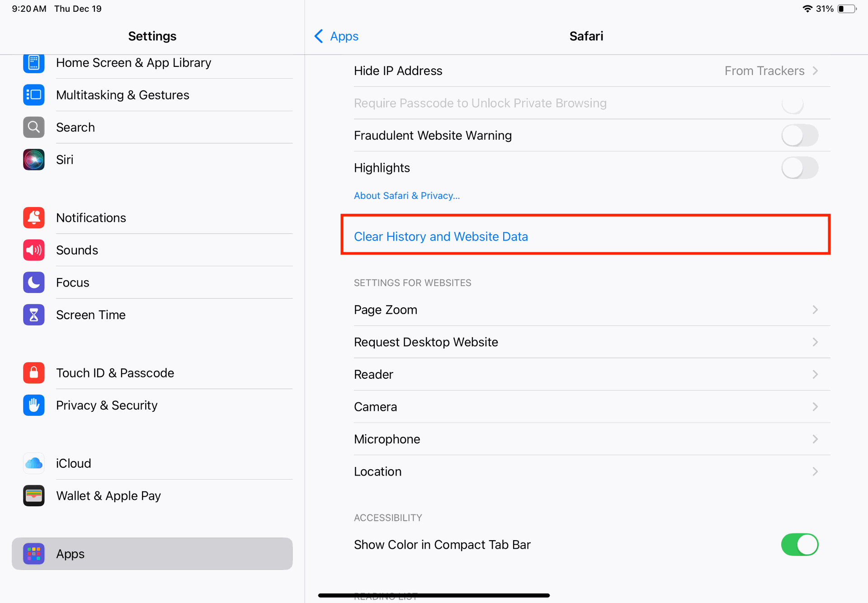
Task: Open the Focus moon icon
Action: click(x=34, y=283)
